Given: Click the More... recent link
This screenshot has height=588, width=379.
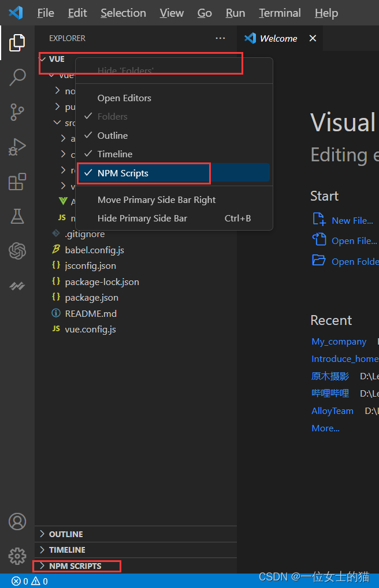Looking at the screenshot, I should 325,428.
